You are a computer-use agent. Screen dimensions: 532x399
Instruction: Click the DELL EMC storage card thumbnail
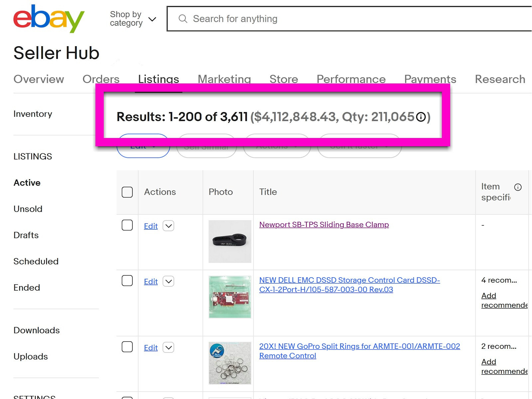coord(230,297)
